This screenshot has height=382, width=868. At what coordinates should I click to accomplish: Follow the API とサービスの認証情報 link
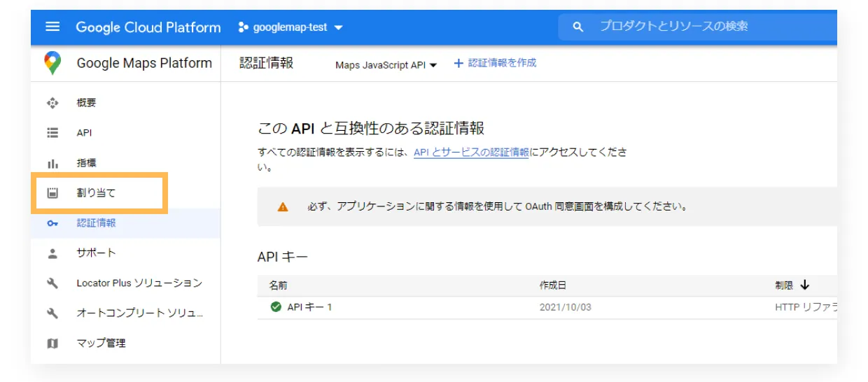[471, 152]
